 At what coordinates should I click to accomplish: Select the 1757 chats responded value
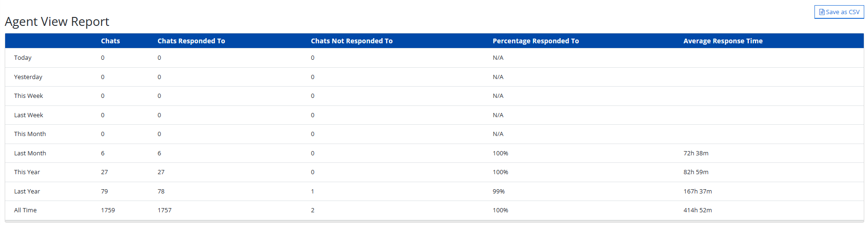click(164, 210)
